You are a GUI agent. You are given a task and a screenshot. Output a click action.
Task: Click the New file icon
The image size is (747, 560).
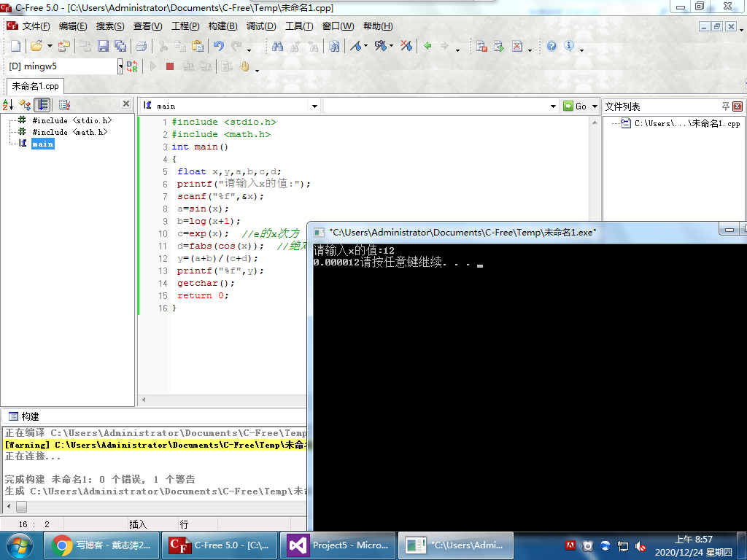pyautogui.click(x=15, y=46)
